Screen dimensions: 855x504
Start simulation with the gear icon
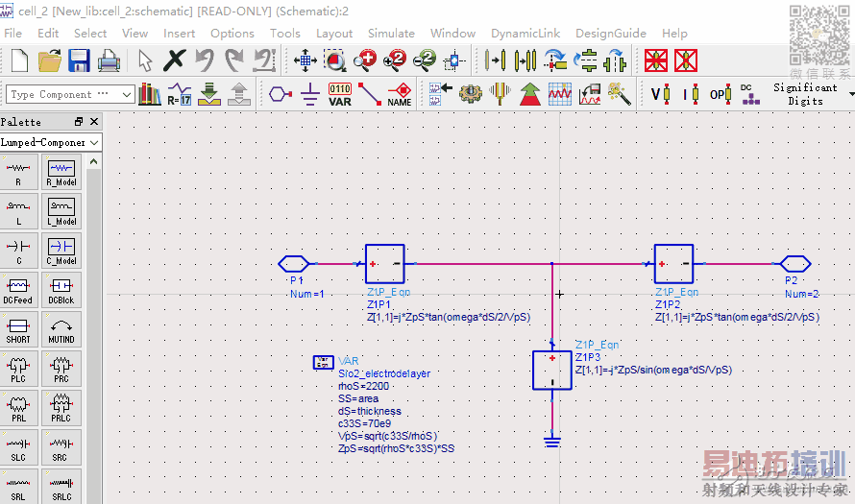tap(470, 94)
